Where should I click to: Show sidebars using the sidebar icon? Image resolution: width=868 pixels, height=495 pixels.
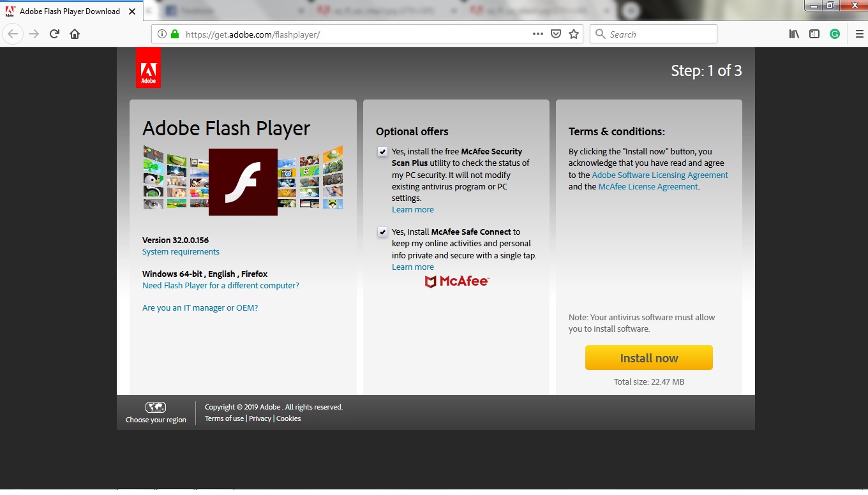[x=814, y=34]
